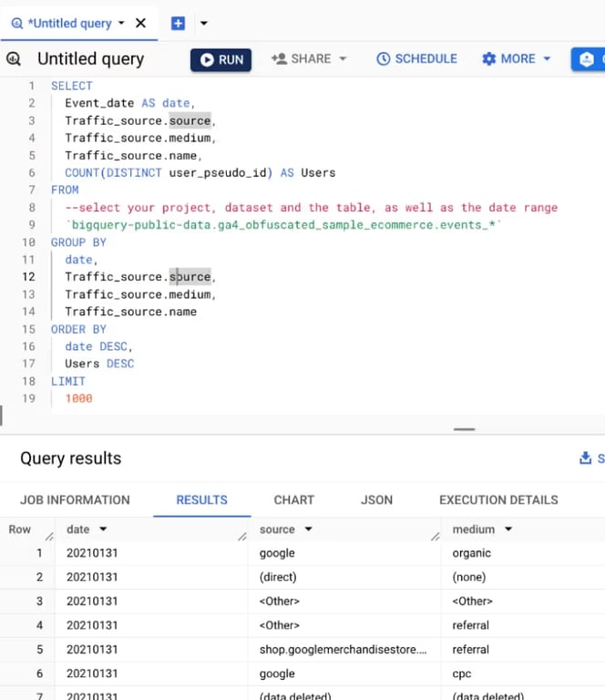
Task: Open EXECUTION DETAILS tab
Action: point(498,500)
